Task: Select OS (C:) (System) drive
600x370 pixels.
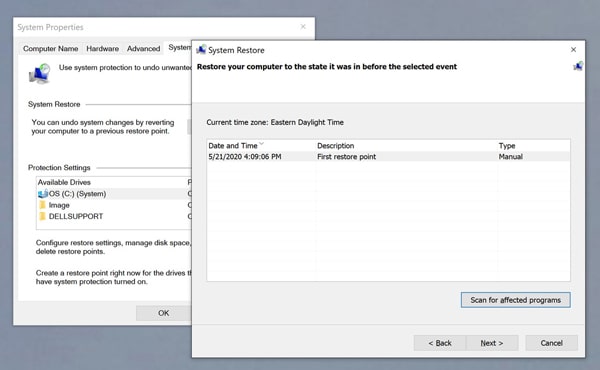Action: tap(114, 194)
